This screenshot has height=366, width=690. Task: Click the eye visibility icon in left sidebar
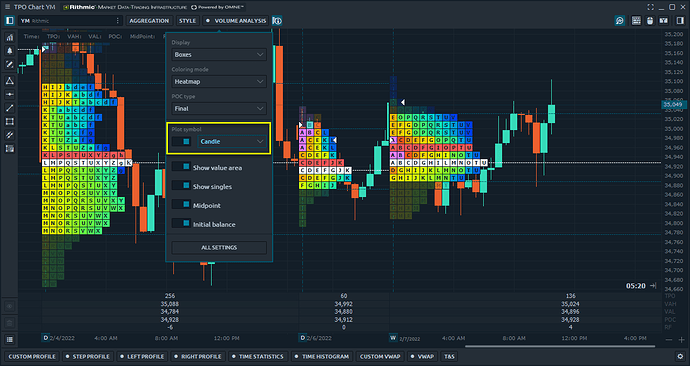tap(9, 307)
